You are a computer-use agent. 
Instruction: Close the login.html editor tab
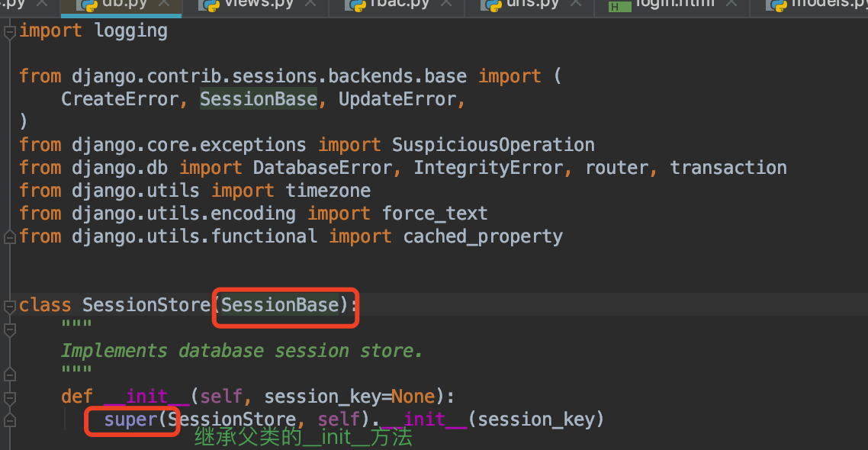(x=731, y=4)
